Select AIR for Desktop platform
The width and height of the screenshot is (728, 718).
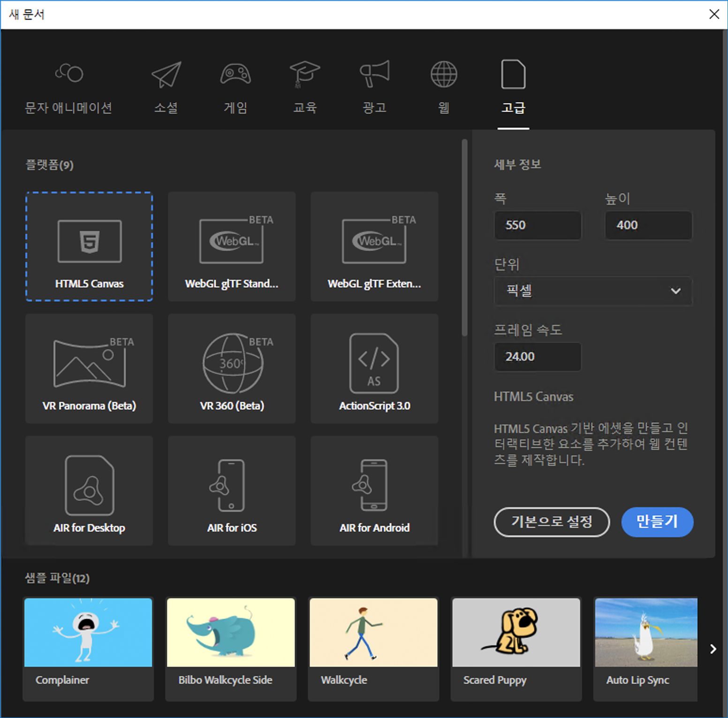[89, 490]
